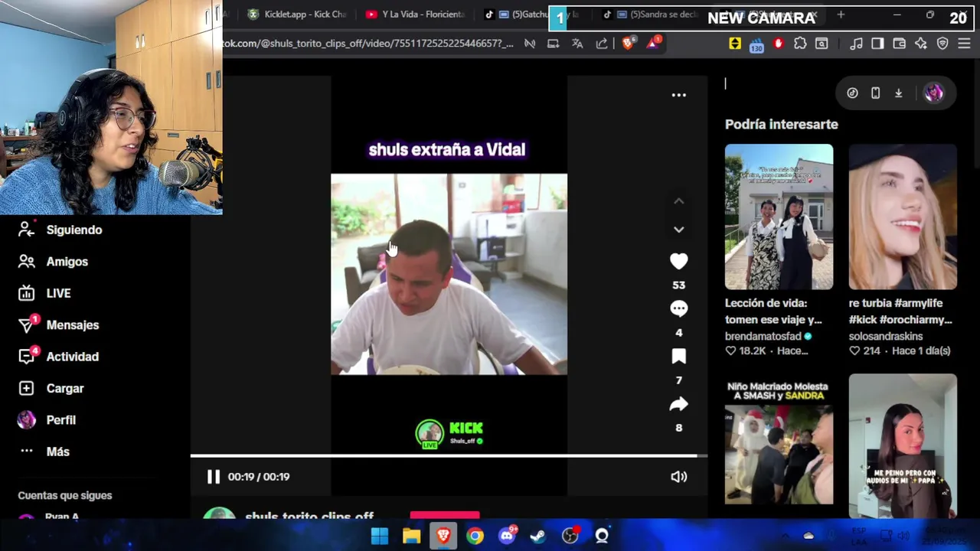
Task: Go to the Amigos section
Action: pyautogui.click(x=54, y=262)
